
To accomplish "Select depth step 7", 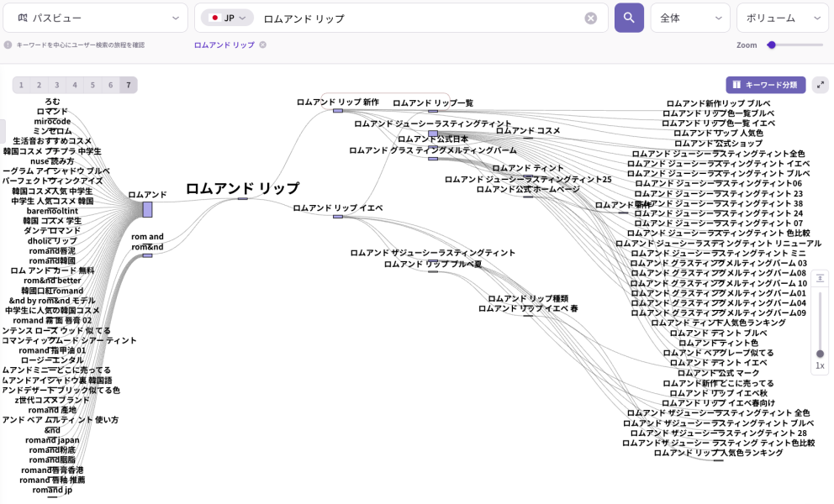I will tap(128, 85).
